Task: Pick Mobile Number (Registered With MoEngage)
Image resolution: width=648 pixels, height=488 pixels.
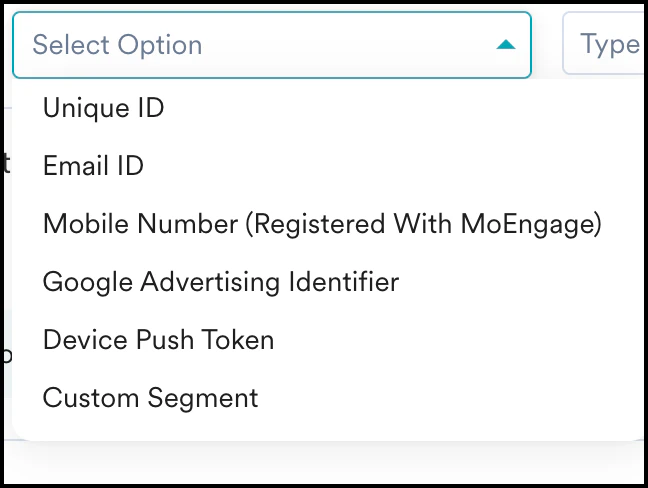Action: coord(322,224)
